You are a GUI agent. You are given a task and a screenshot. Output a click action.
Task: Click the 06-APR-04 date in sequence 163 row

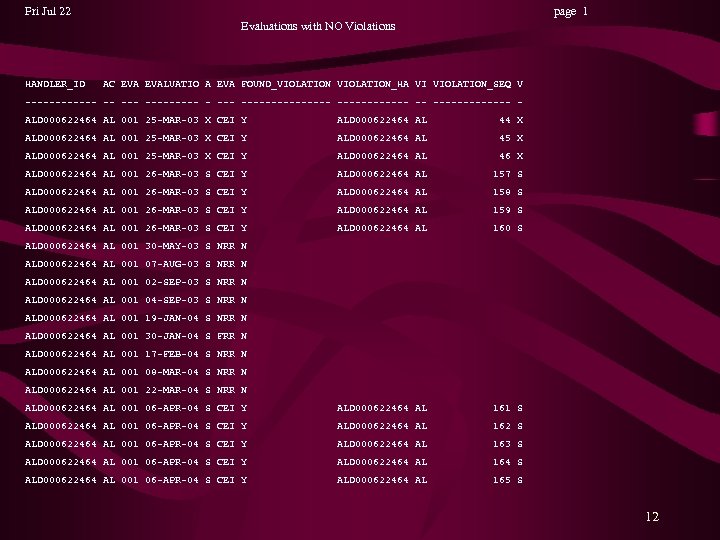[x=172, y=444]
